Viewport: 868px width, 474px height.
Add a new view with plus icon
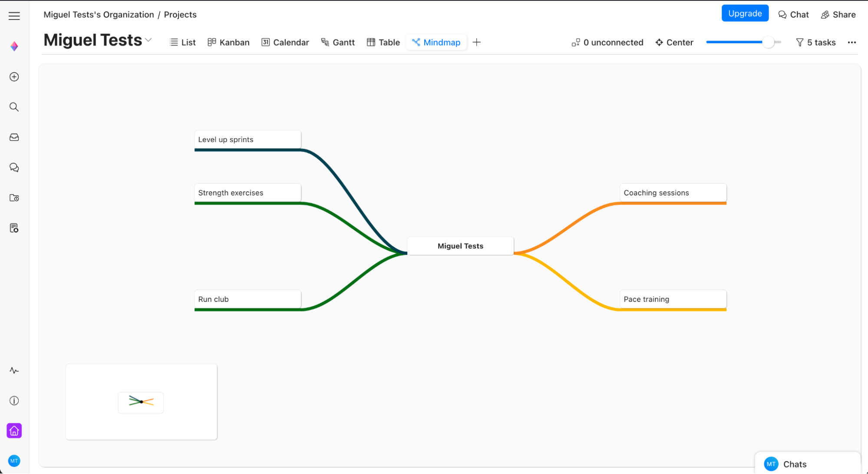[477, 42]
